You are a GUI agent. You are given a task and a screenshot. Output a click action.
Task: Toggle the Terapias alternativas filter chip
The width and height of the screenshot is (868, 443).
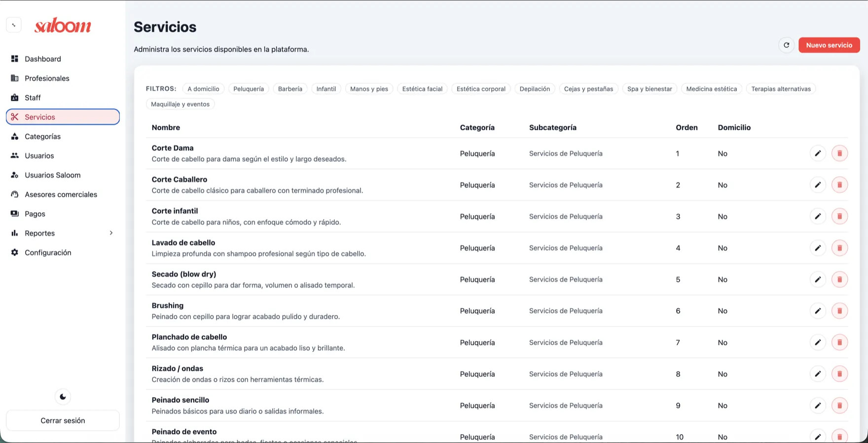781,89
